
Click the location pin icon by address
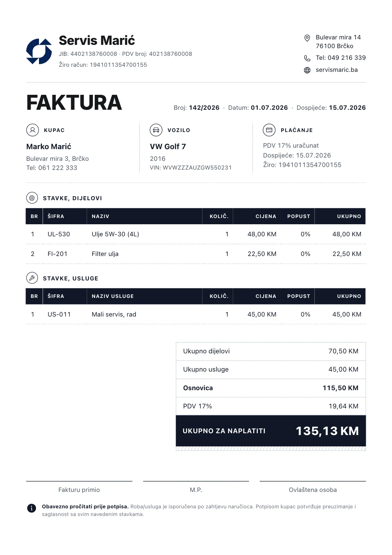[307, 38]
